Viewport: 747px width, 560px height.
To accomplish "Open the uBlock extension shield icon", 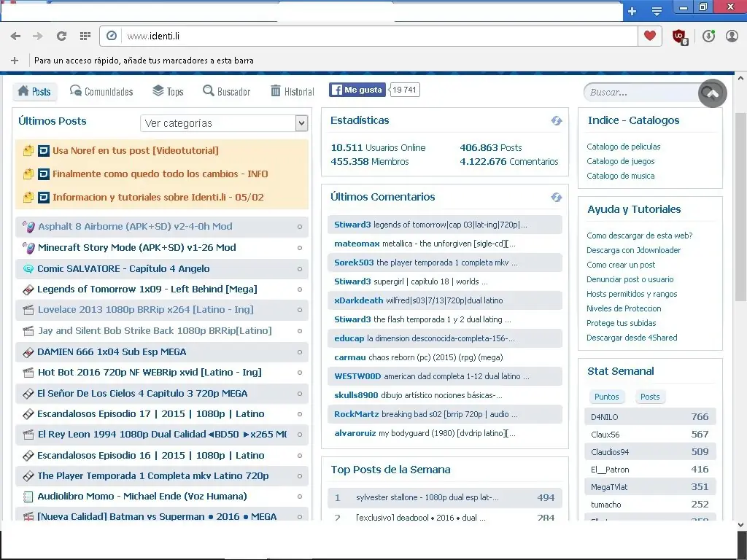I will pos(680,36).
